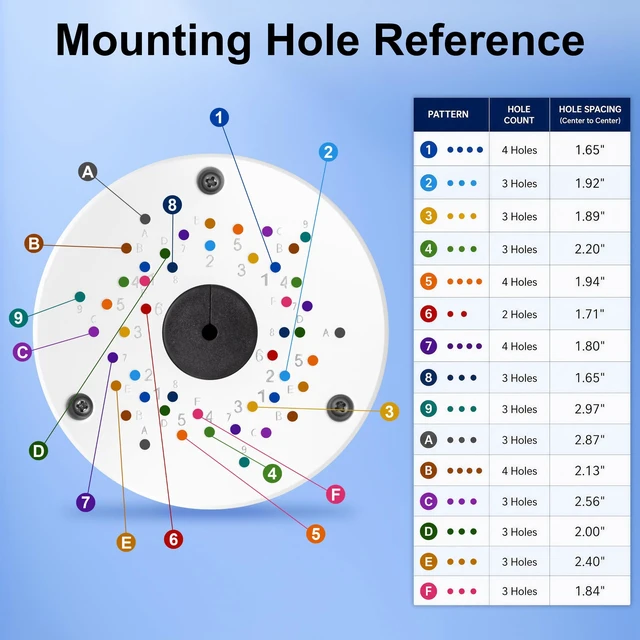
Task: Click the pink callout marker F below the plate
Action: [x=336, y=494]
